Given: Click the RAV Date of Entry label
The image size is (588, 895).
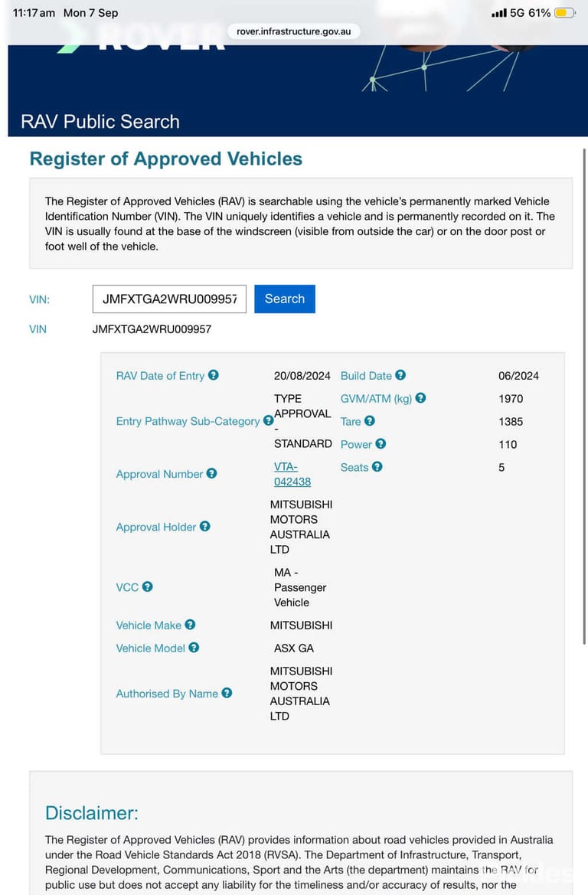Looking at the screenshot, I should [160, 376].
